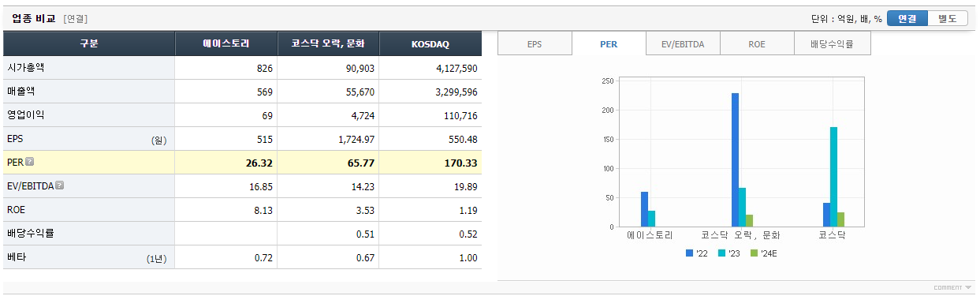The width and height of the screenshot is (980, 296).
Task: Click the (원) EPS unit label
Action: pyautogui.click(x=159, y=141)
